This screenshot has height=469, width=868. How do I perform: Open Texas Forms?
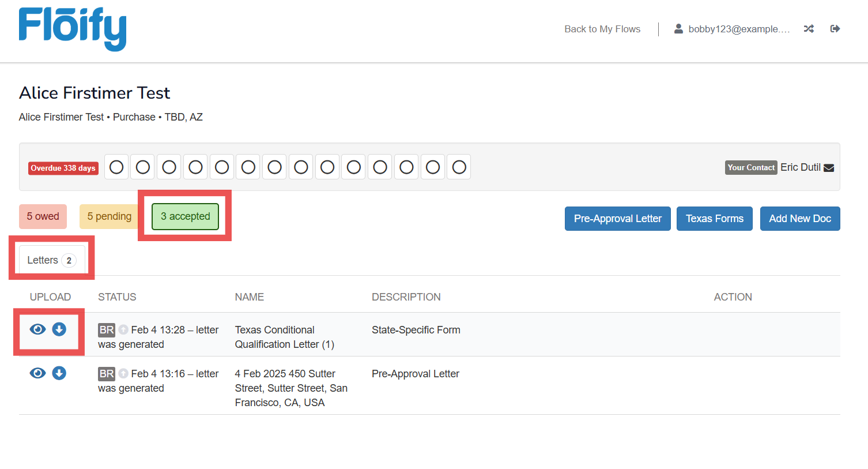click(714, 219)
